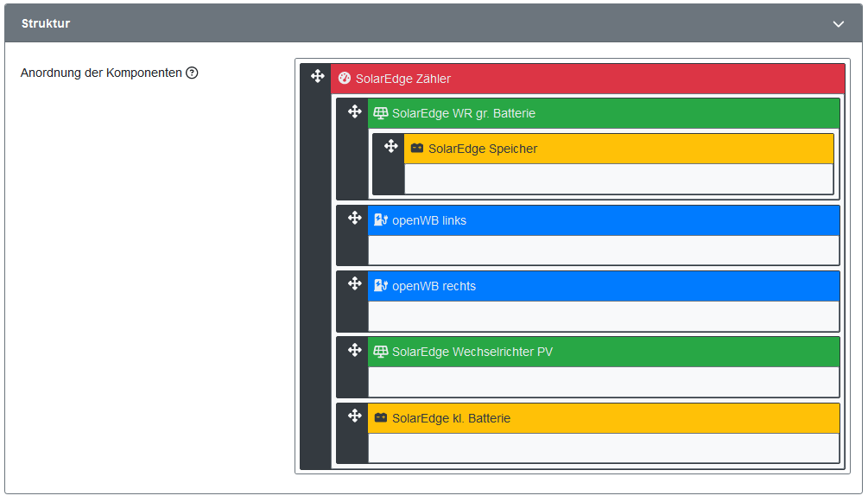Click the empty drop area under SolarEdge Speicher
868x502 pixels.
click(619, 179)
